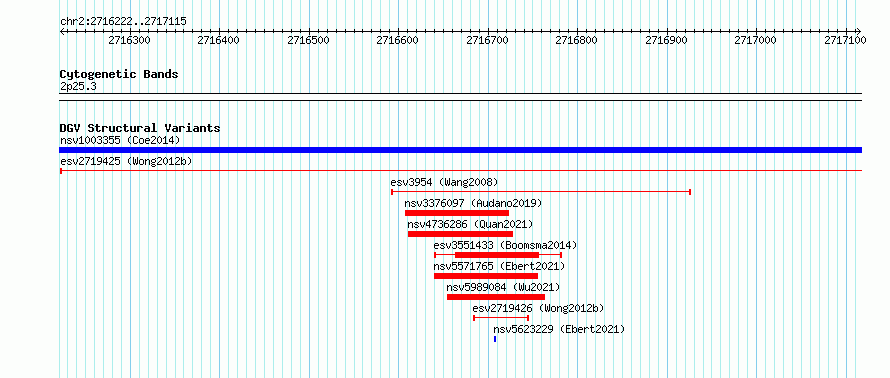Open variant nsv5989084 (Wu2021) label
Image resolution: width=890 pixels, height=378 pixels.
click(503, 287)
